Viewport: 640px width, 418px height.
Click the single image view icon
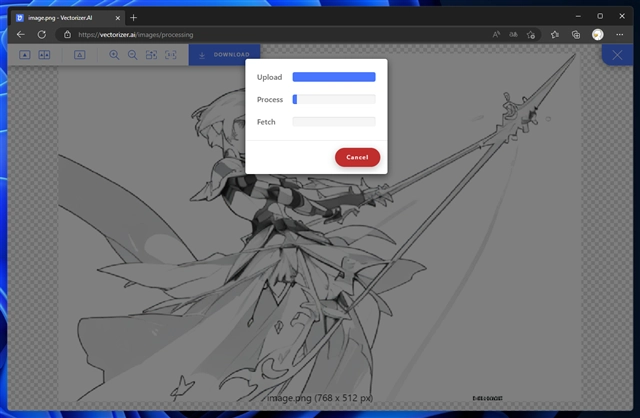(25, 55)
